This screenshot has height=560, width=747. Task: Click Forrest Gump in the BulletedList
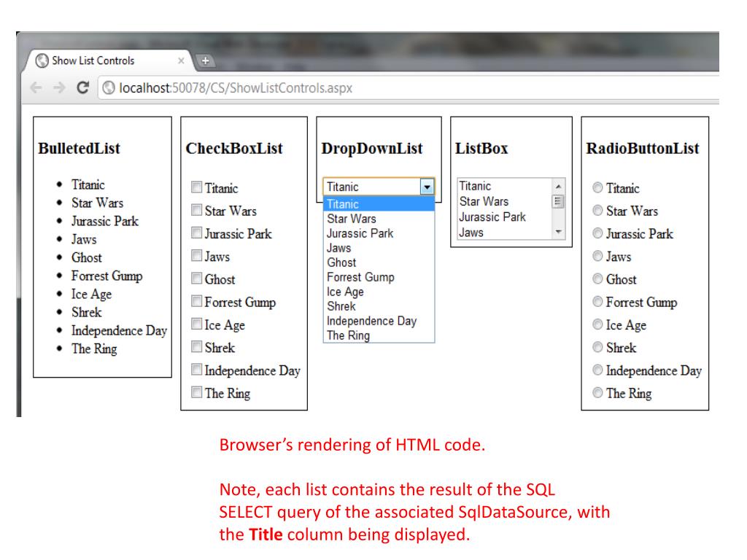click(107, 276)
